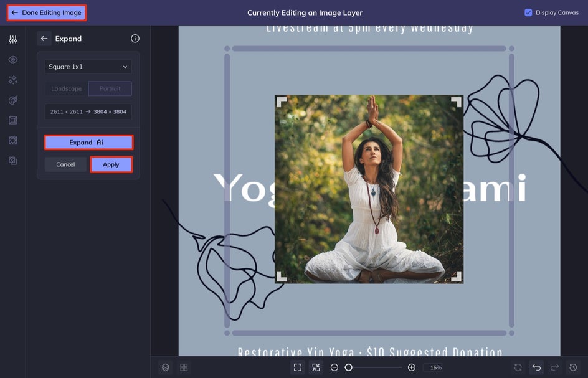Click the bottom-right crop corner handle
Image resolution: width=588 pixels, height=378 pixels.
click(x=456, y=276)
